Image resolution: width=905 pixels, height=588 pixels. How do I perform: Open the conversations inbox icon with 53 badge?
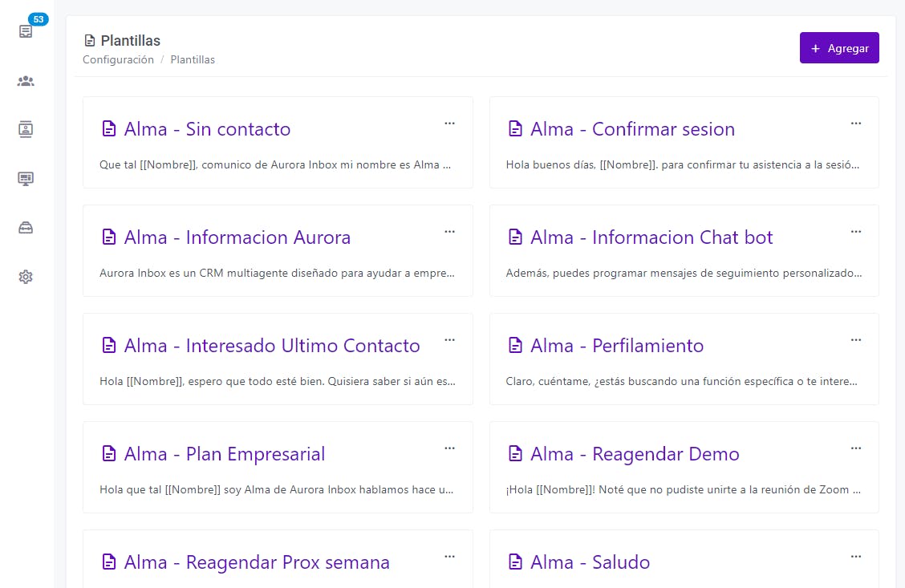point(26,31)
